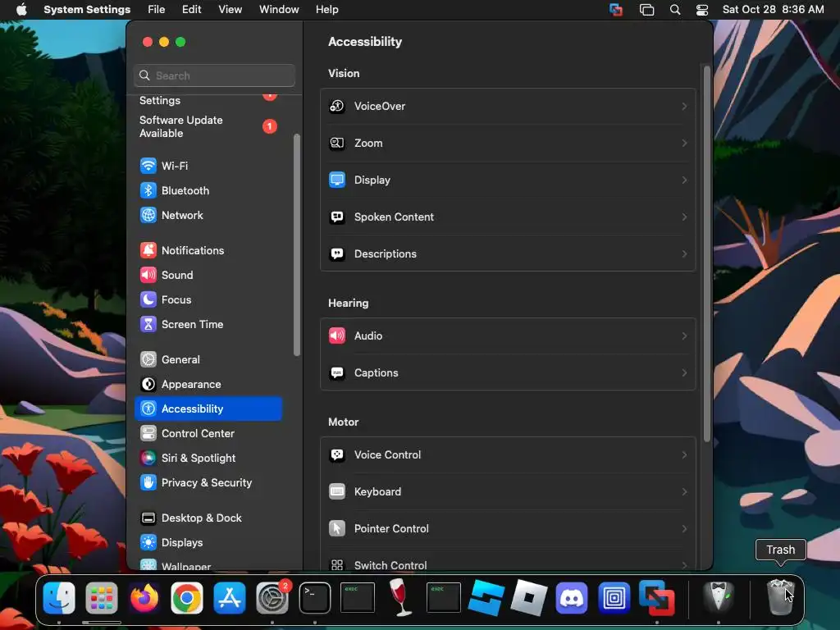
Task: Open Control Center in menu bar
Action: coord(702,10)
